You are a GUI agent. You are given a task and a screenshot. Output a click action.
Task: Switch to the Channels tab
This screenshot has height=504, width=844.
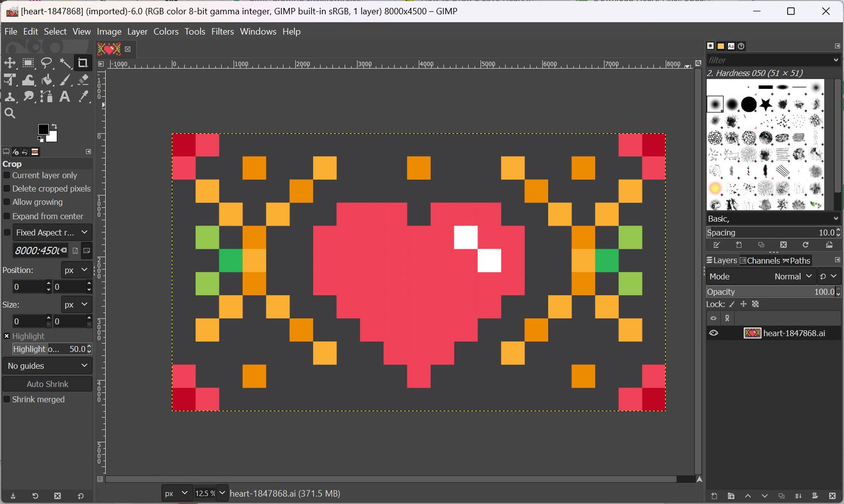point(760,260)
